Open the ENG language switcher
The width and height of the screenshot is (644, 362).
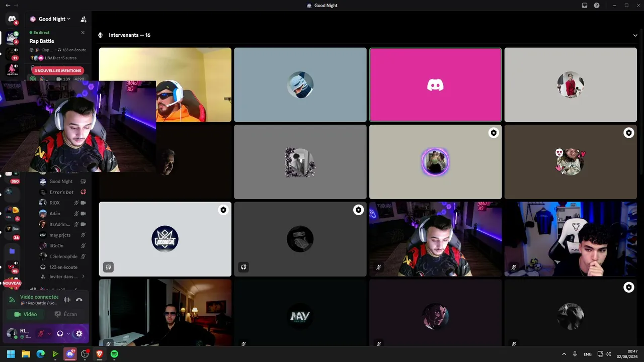pos(587,354)
